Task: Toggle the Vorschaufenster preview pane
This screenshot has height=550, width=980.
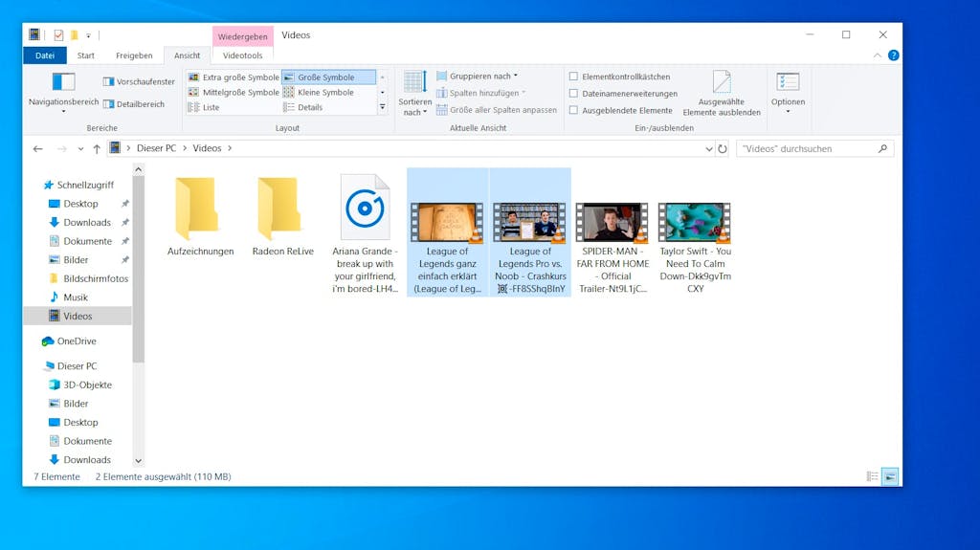Action: point(139,82)
